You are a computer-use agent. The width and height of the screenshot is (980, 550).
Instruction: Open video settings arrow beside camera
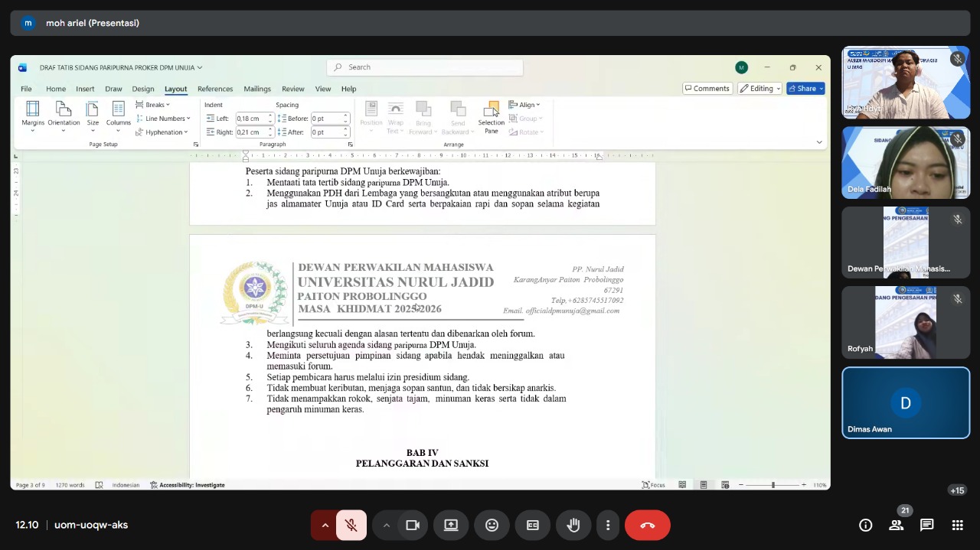[x=386, y=525]
